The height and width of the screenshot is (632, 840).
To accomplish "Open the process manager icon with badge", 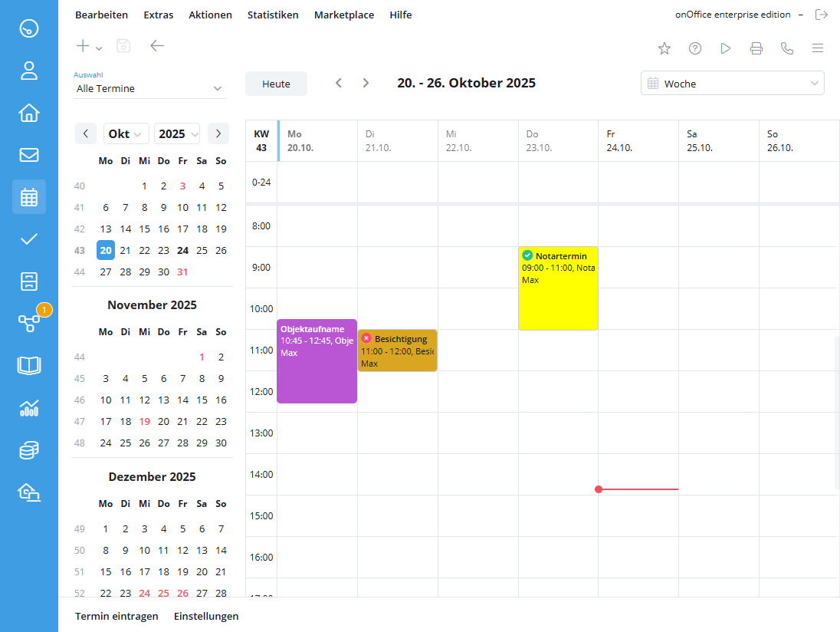I will (x=29, y=323).
